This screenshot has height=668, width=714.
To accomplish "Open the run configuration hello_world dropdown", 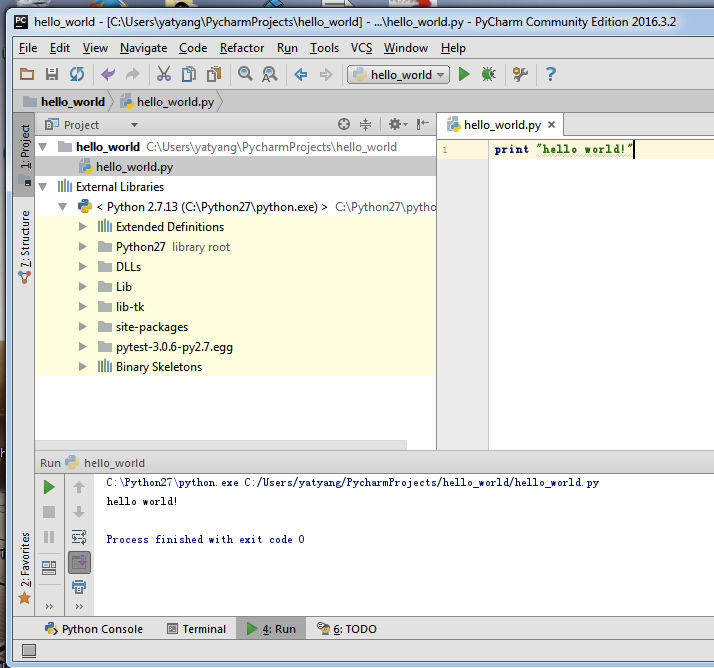I will click(x=398, y=74).
